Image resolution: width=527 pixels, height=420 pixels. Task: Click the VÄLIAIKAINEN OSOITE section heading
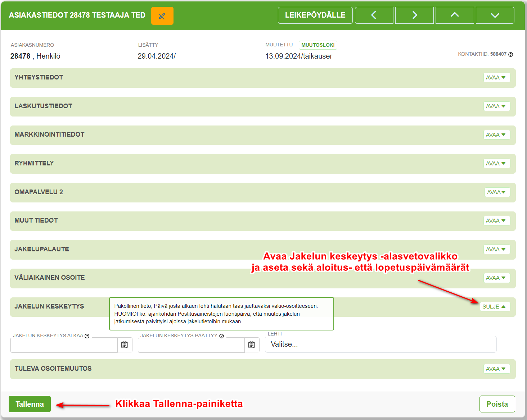tap(50, 278)
